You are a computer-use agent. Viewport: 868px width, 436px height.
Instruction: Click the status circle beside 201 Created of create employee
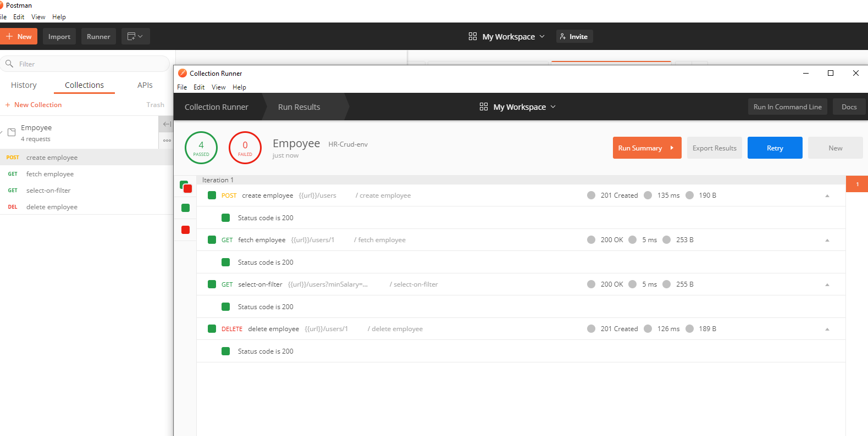pos(591,195)
